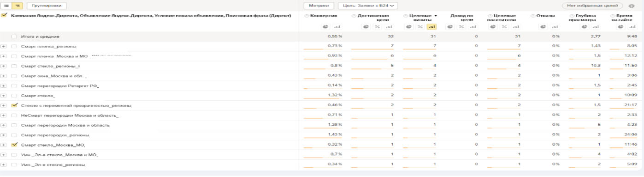
Task: Uncheck Стекло с переменной прозрачностью_регионы checkbox
Action: click(x=14, y=105)
